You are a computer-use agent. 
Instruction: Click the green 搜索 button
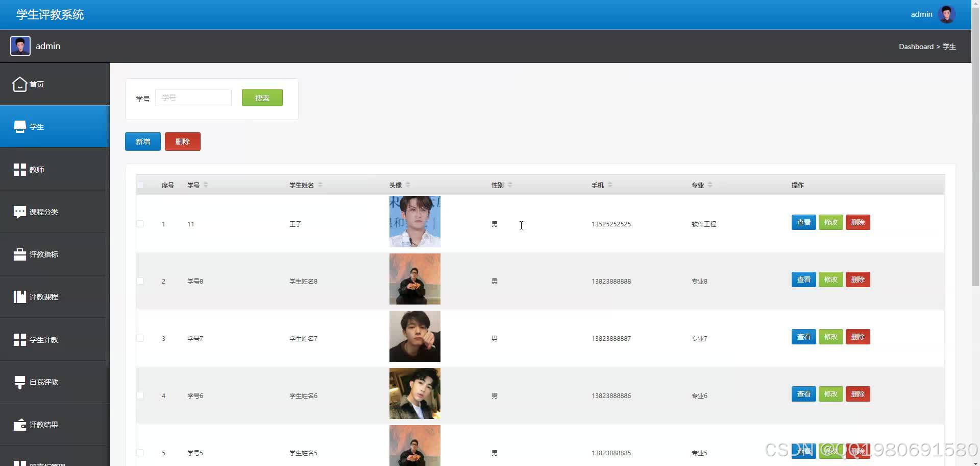point(262,98)
